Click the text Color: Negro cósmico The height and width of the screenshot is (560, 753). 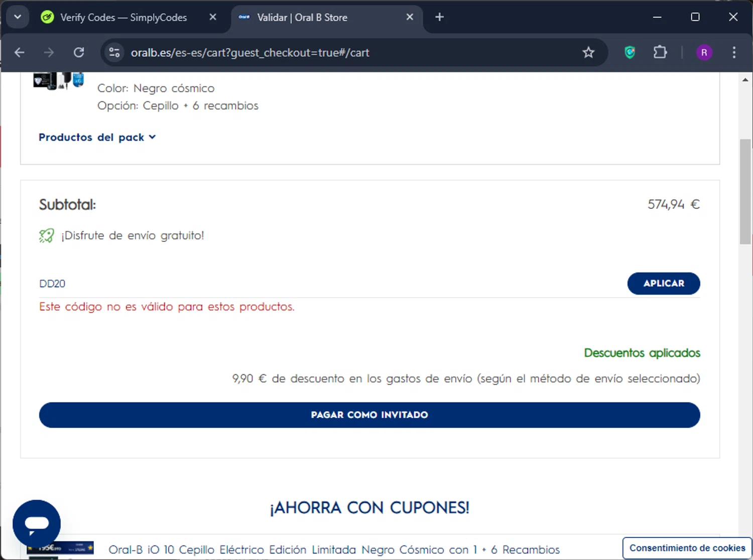pos(156,88)
